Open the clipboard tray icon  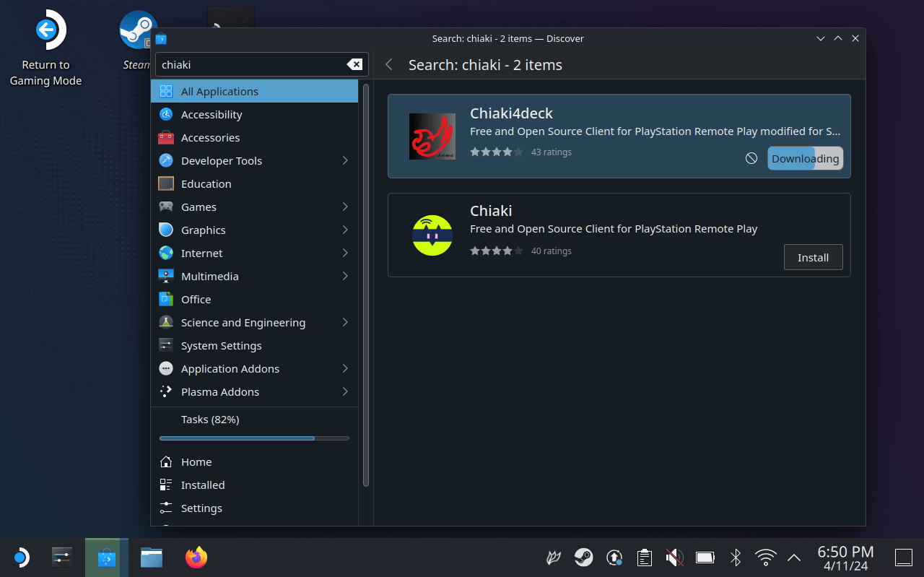(645, 558)
